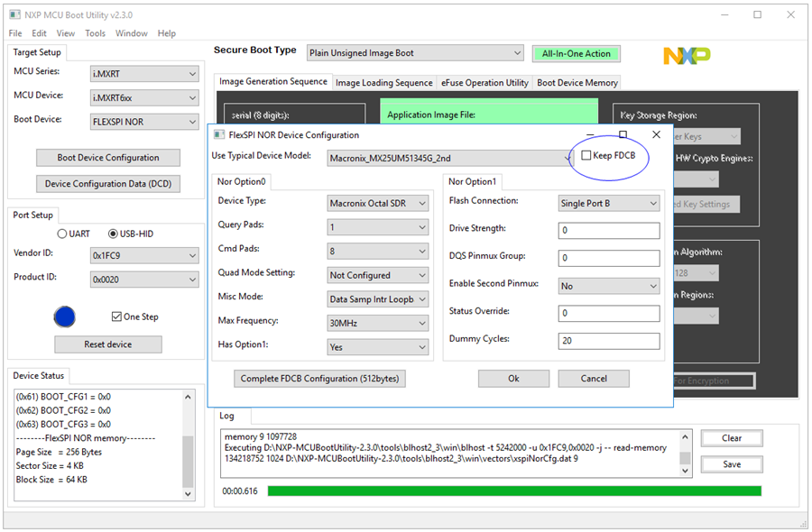812x532 pixels.
Task: Click the Log scroll down arrow
Action: pos(685,471)
